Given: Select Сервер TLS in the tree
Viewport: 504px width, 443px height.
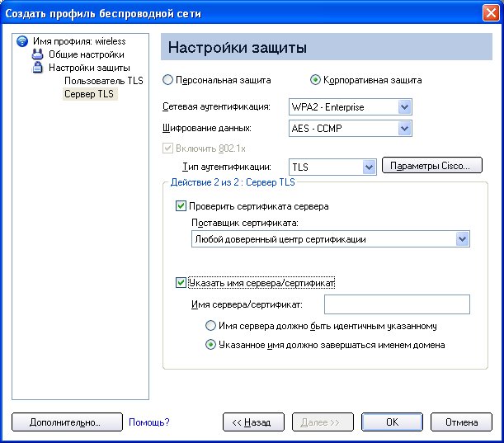Looking at the screenshot, I should point(90,94).
